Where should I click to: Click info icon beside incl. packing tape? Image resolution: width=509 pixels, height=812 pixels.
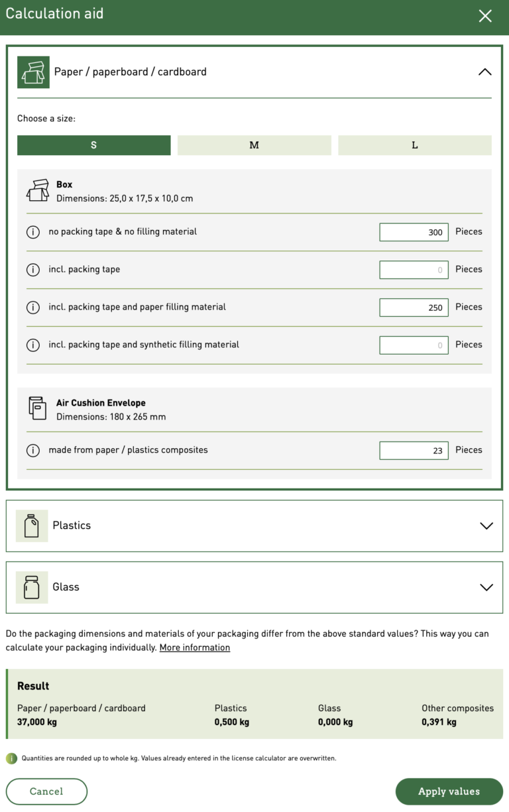pos(32,270)
